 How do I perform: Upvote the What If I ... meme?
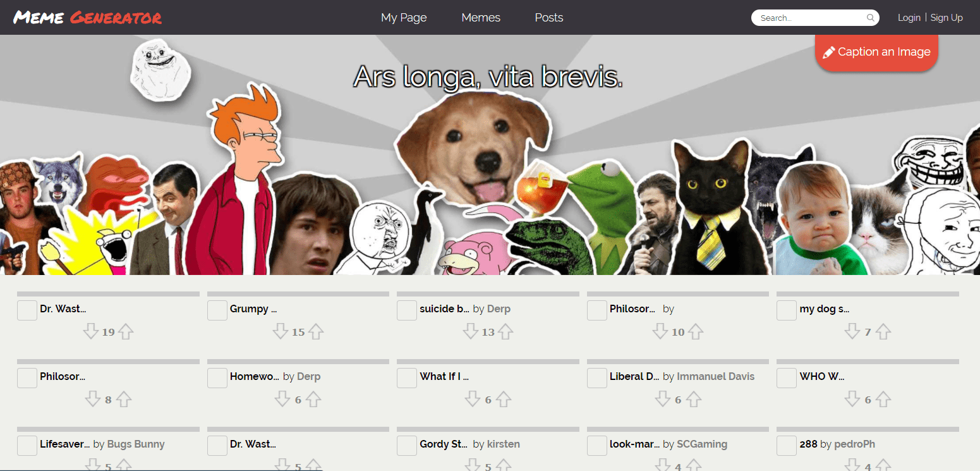503,399
